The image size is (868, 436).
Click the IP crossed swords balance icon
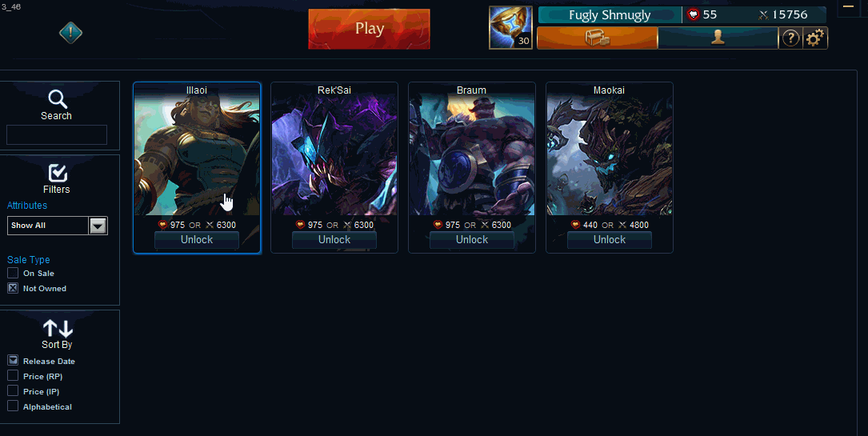(764, 15)
